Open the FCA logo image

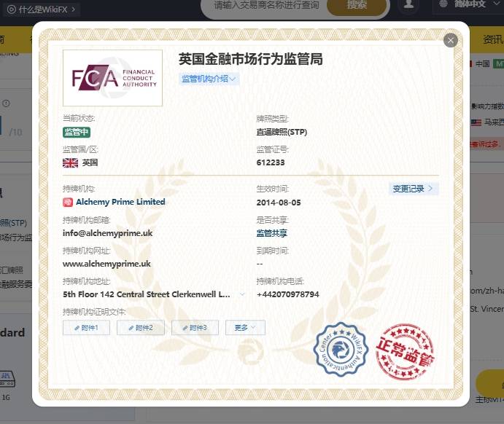point(112,78)
